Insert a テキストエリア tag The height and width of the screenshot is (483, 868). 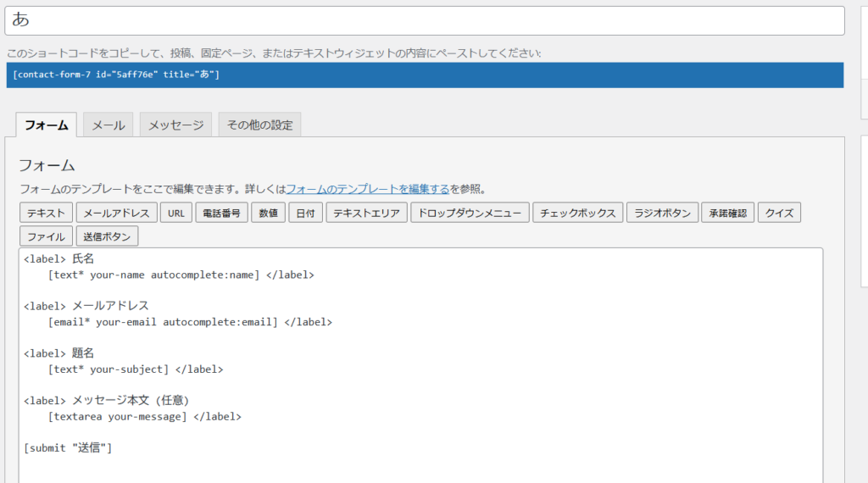pyautogui.click(x=366, y=213)
